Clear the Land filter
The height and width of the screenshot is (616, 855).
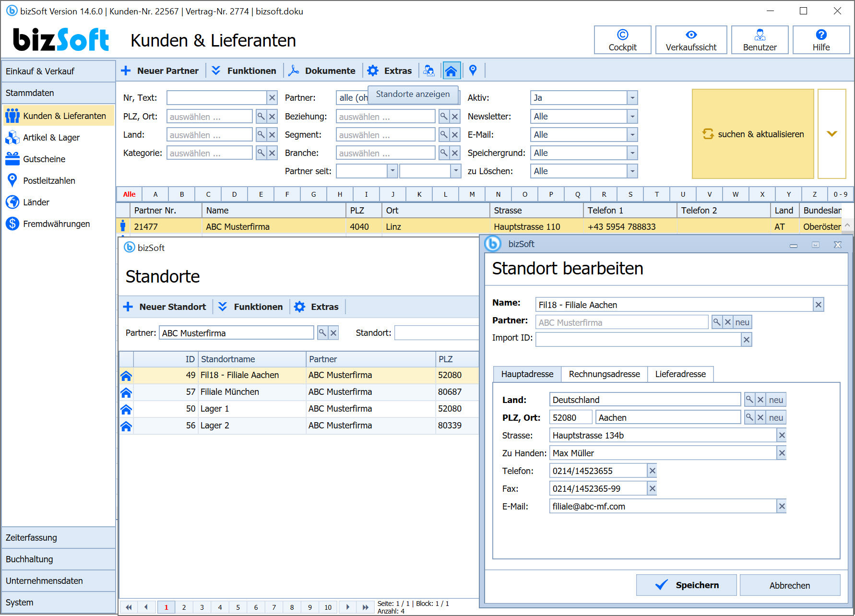(x=272, y=135)
